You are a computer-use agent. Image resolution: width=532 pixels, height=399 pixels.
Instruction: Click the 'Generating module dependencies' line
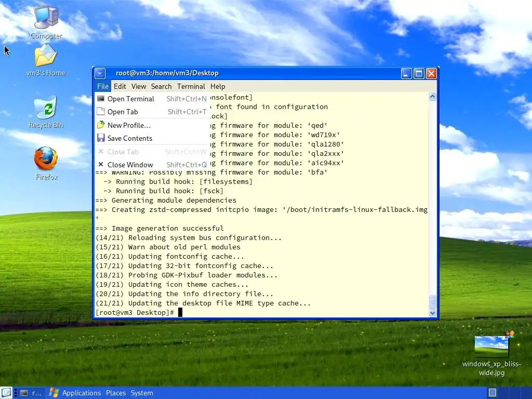[x=166, y=200]
